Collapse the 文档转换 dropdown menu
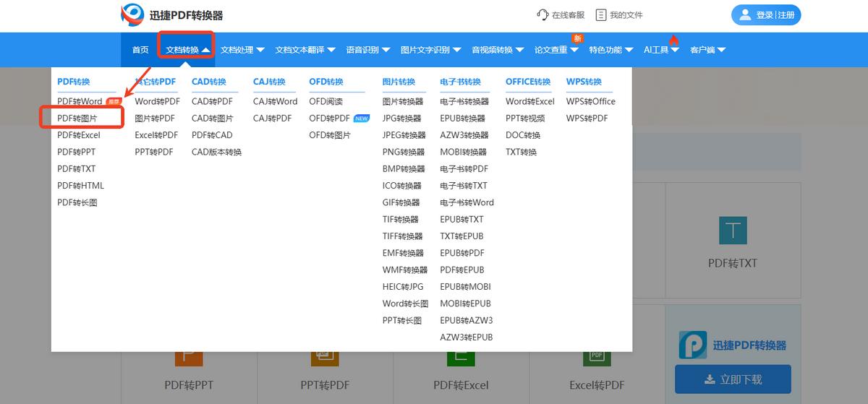 [187, 50]
